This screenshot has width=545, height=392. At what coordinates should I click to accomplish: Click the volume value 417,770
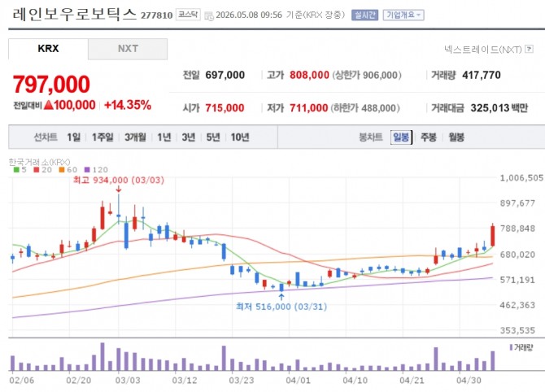pyautogui.click(x=482, y=75)
